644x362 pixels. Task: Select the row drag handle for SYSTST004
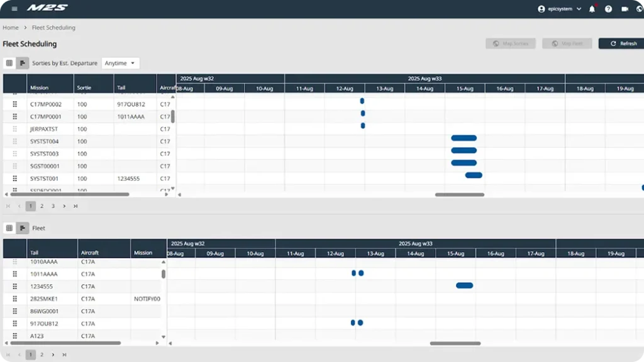(14, 141)
